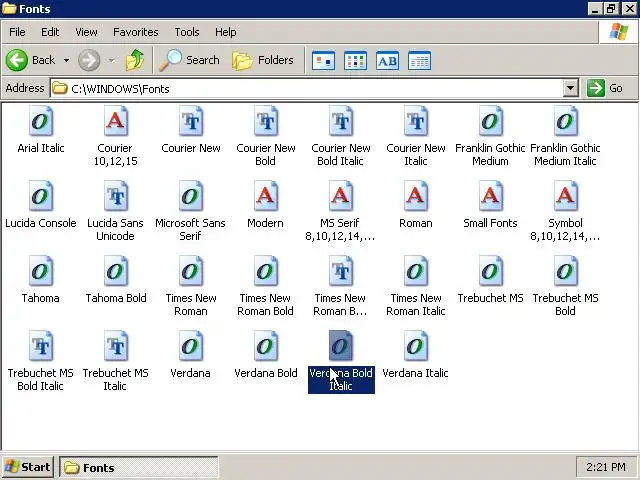Switch to Similarity view (AB button)

[x=387, y=61]
